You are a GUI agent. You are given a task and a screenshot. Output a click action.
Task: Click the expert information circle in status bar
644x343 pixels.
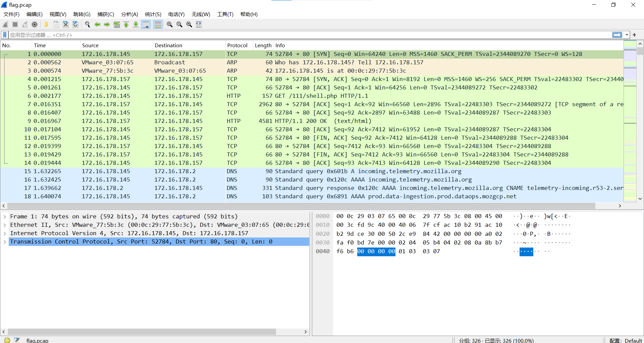tap(7, 340)
